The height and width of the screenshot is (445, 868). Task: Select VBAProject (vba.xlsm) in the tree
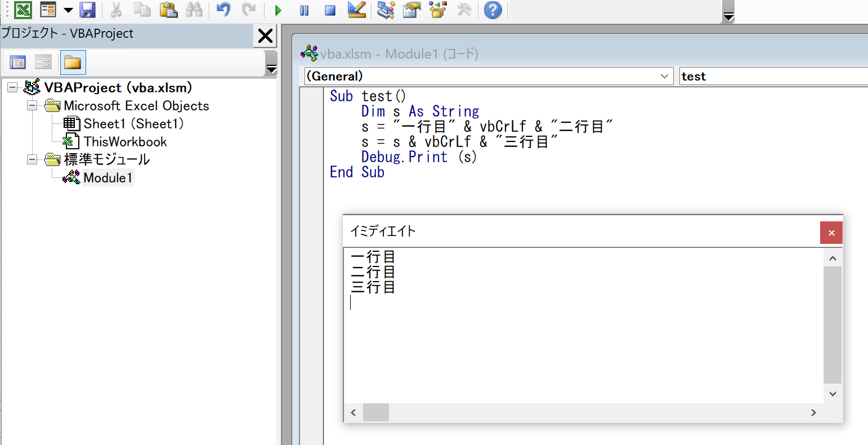pos(118,88)
